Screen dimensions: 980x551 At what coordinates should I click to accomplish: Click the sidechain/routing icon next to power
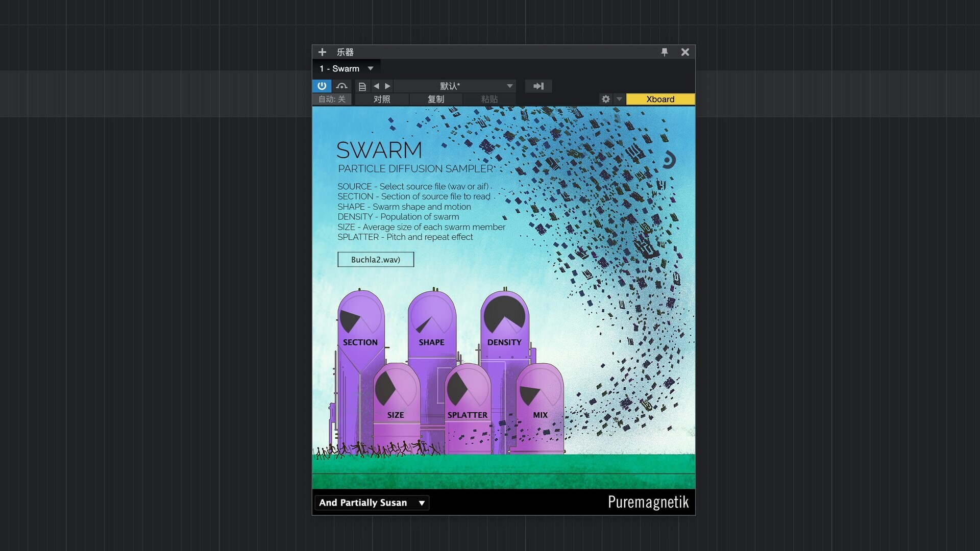click(x=341, y=86)
